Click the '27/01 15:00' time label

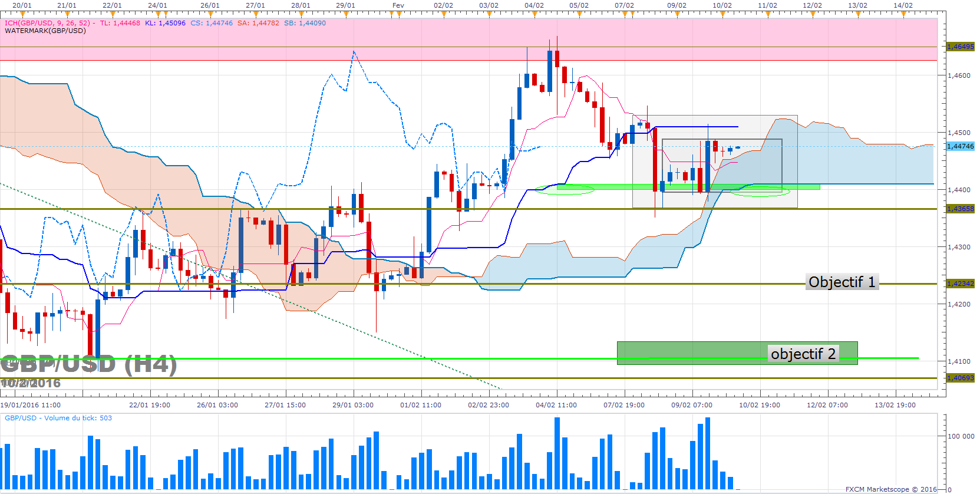tap(285, 405)
